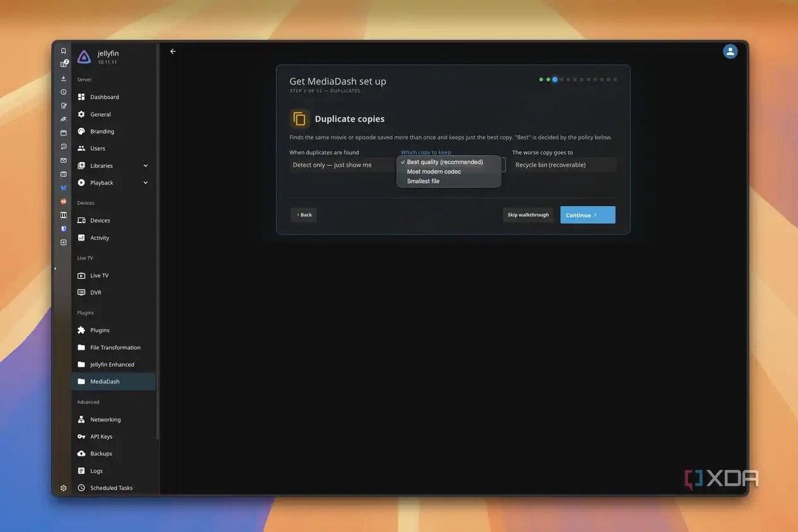Click the orange Duplicate copies icon
Viewport: 798px width, 532px height.
tap(299, 119)
